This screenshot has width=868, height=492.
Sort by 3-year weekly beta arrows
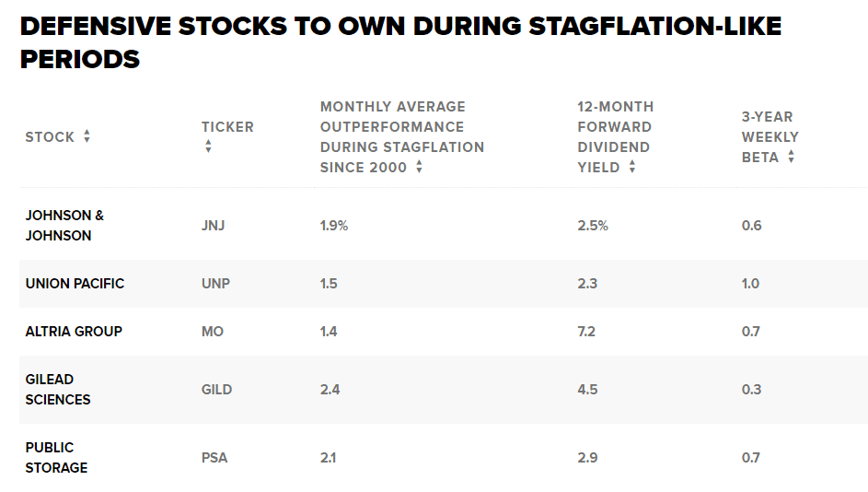(x=791, y=157)
